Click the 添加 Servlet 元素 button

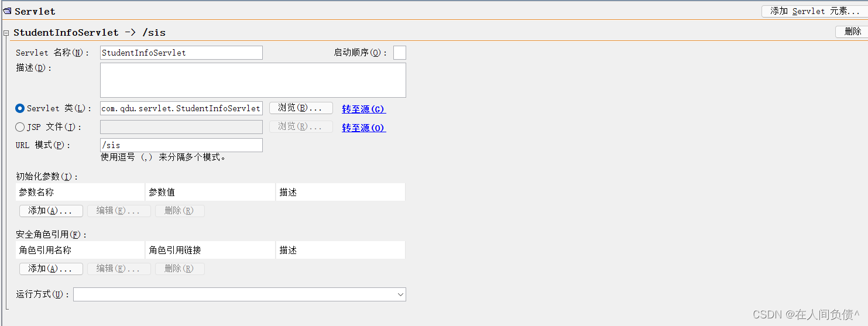[814, 11]
